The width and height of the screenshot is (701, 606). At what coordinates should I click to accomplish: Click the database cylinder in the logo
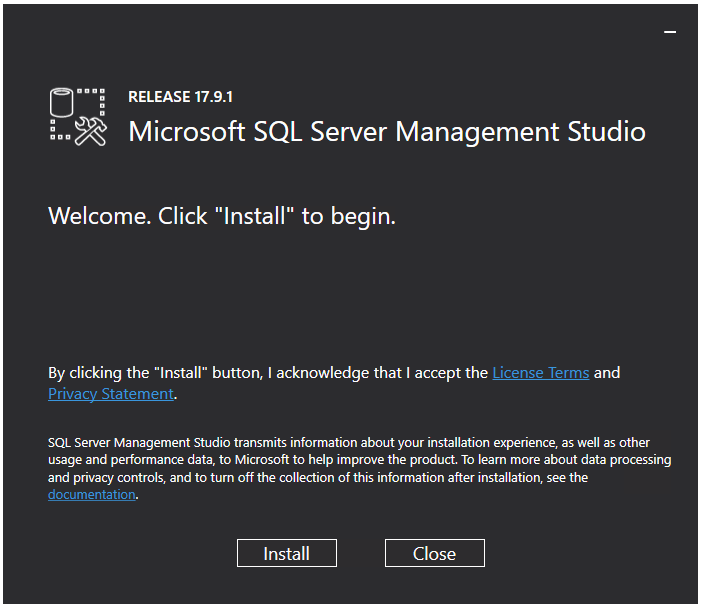point(62,102)
